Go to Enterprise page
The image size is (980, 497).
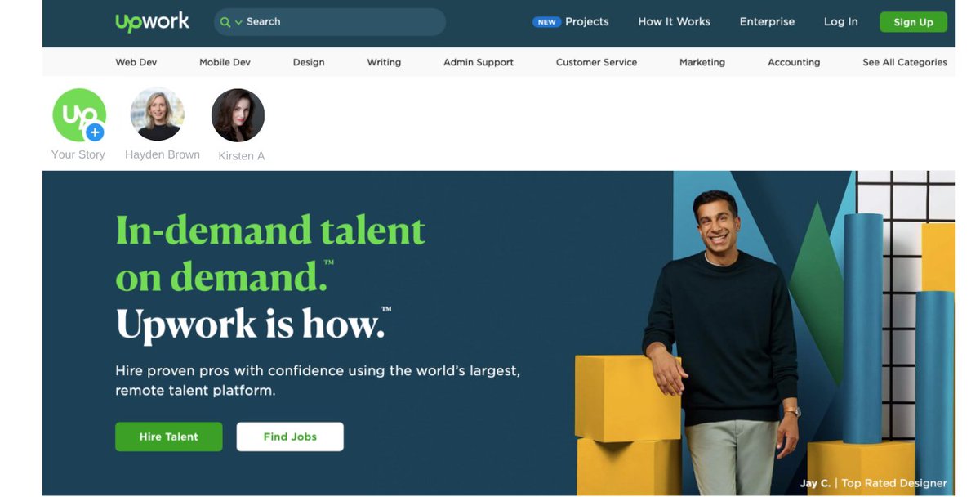pyautogui.click(x=767, y=22)
